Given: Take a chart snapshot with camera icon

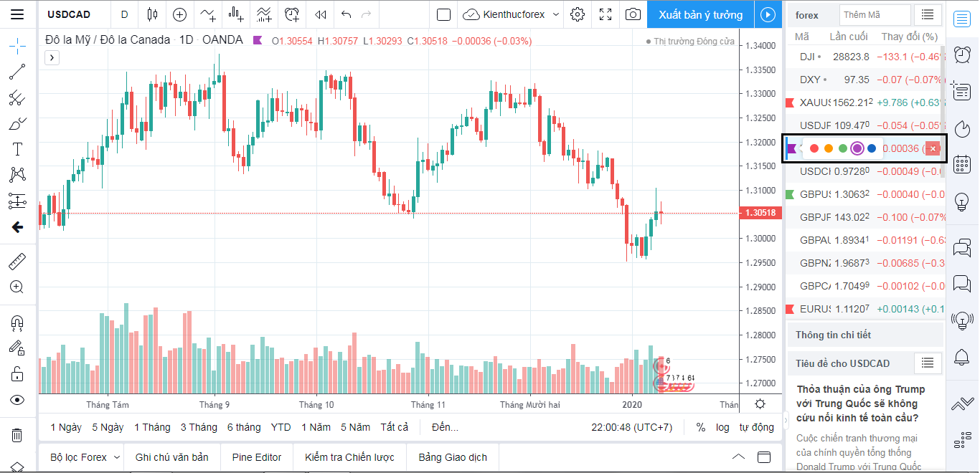Looking at the screenshot, I should click(x=633, y=14).
